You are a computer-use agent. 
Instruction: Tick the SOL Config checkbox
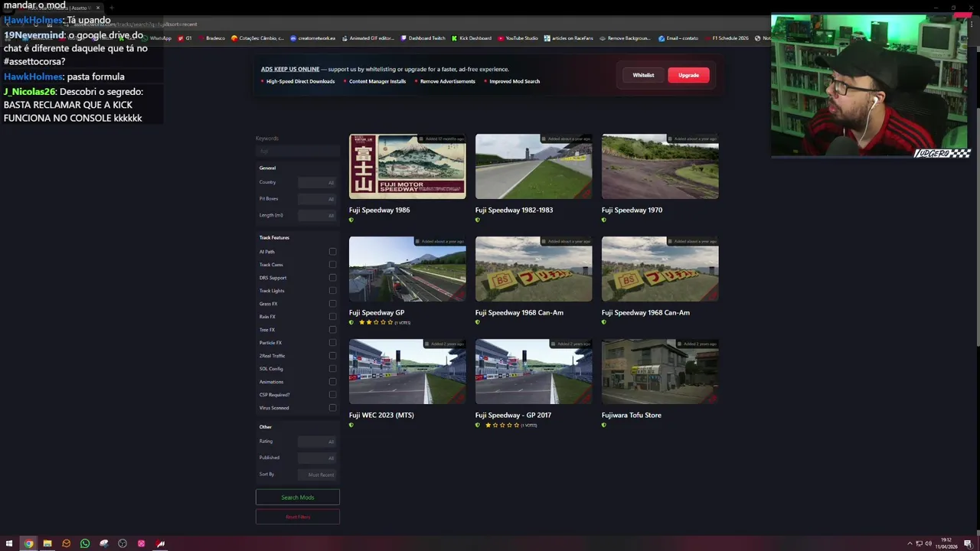point(332,369)
